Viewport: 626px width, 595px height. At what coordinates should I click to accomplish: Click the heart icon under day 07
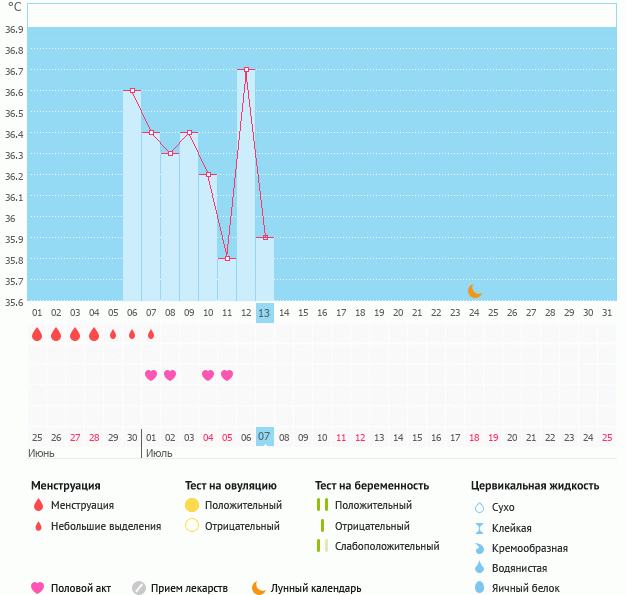tap(151, 375)
